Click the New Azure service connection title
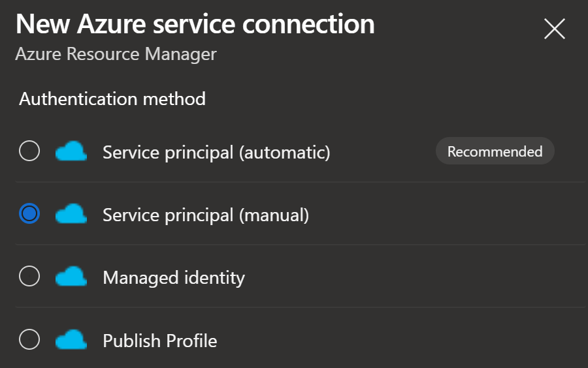 (x=195, y=25)
